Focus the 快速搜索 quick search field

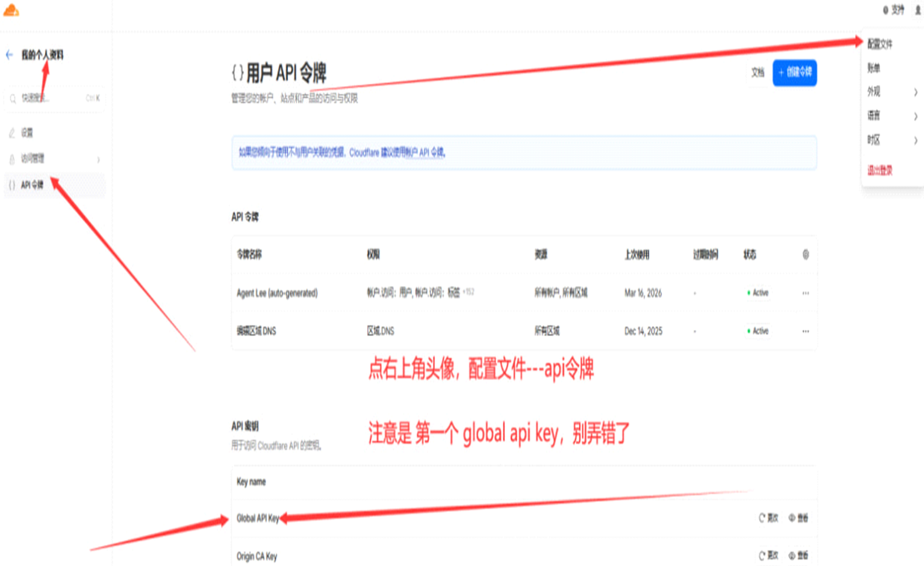tap(54, 98)
